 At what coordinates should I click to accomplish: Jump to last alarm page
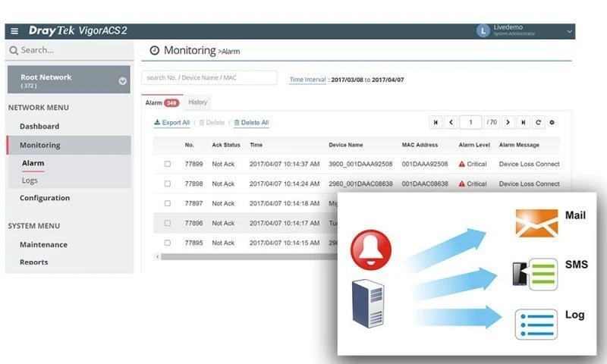523,122
